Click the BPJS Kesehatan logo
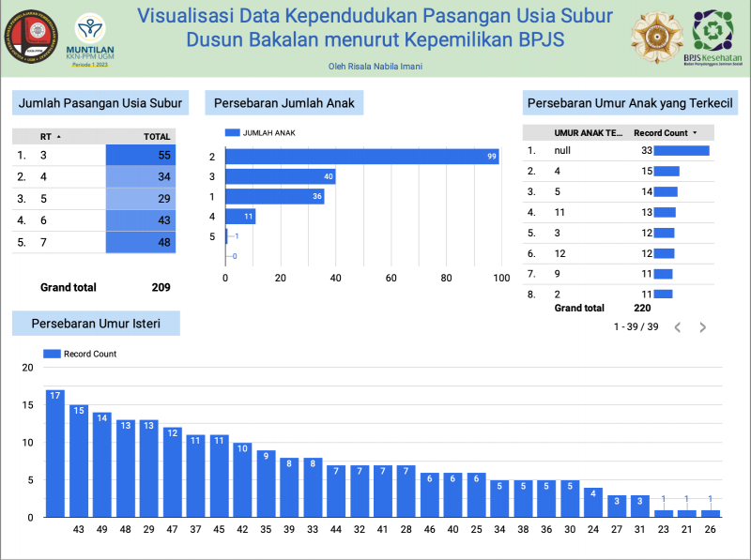The image size is (751, 560). (718, 37)
